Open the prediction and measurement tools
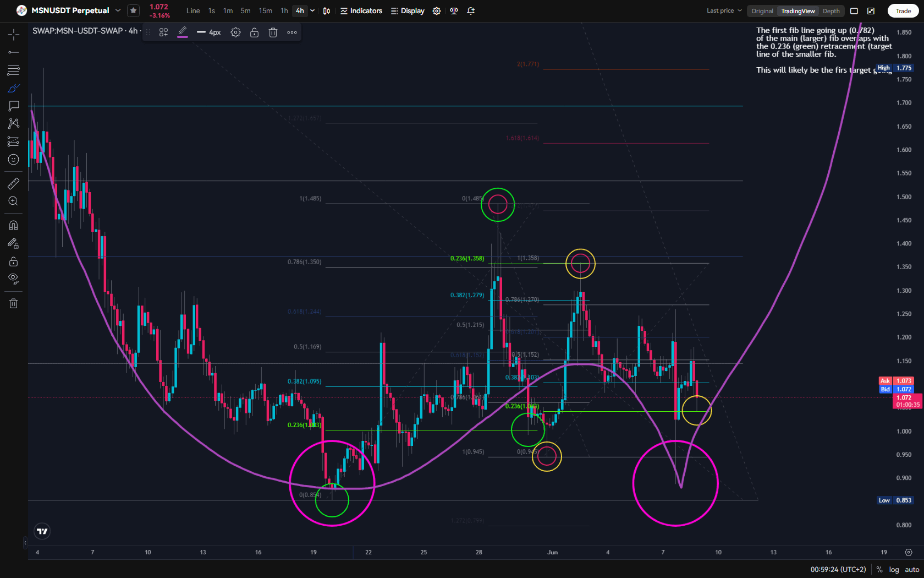Image resolution: width=924 pixels, height=578 pixels. tap(14, 141)
